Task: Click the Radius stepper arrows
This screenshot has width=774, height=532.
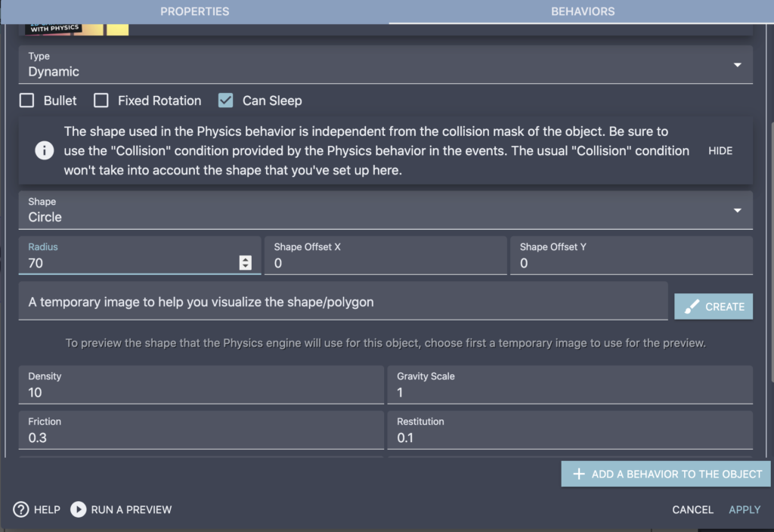Action: point(246,262)
